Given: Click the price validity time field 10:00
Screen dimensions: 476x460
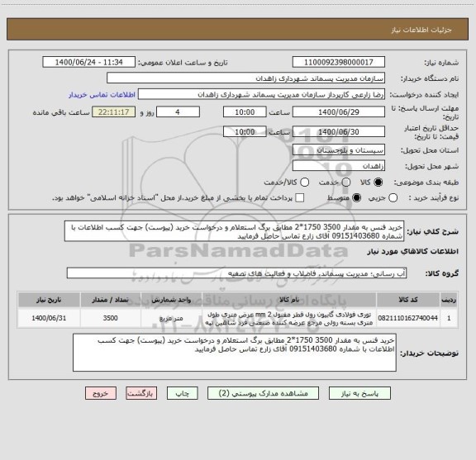Looking at the screenshot, I should [245, 131].
